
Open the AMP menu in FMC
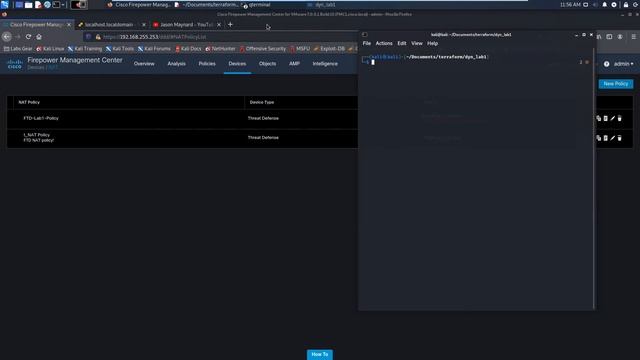pos(294,64)
